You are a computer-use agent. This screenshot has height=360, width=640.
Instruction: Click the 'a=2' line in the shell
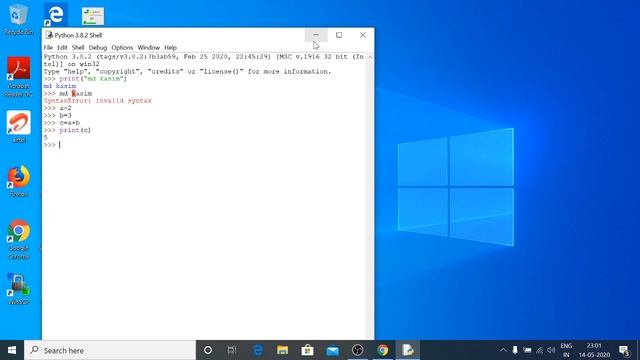(58, 108)
